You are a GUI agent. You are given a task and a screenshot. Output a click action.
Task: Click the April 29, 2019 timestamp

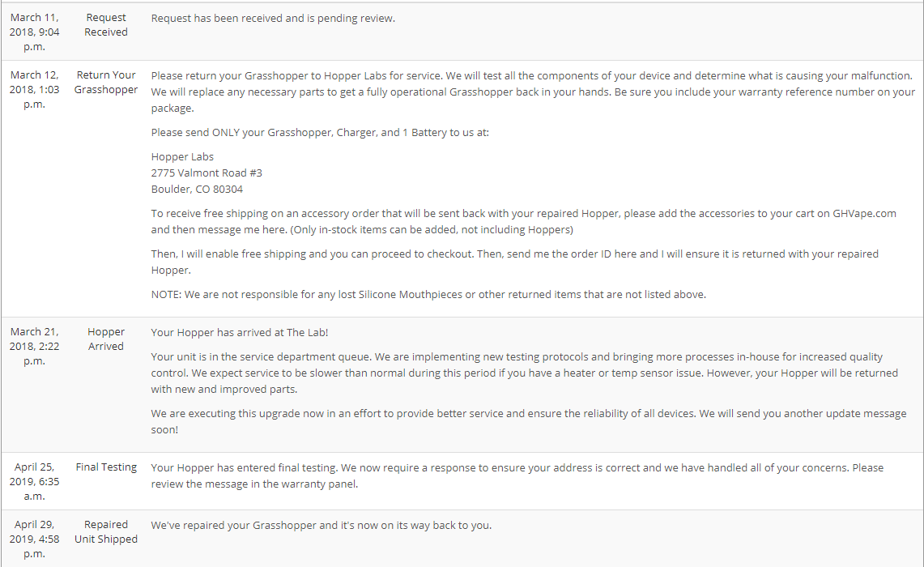34,539
